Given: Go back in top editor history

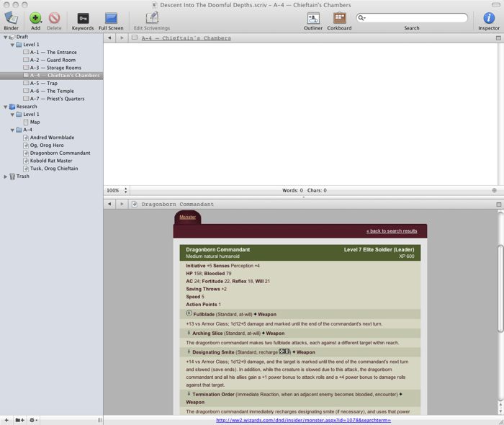Looking at the screenshot, I should pyautogui.click(x=109, y=38).
